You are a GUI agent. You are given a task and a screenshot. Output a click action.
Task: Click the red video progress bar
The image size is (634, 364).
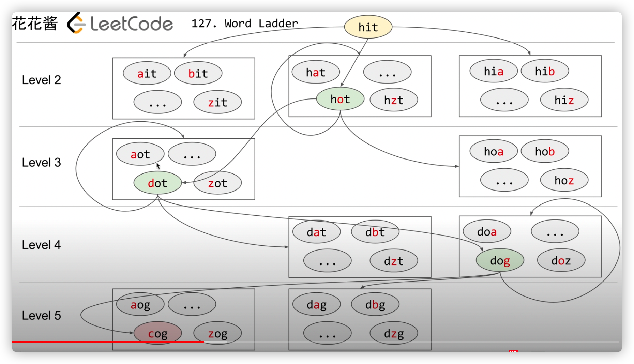pyautogui.click(x=108, y=342)
